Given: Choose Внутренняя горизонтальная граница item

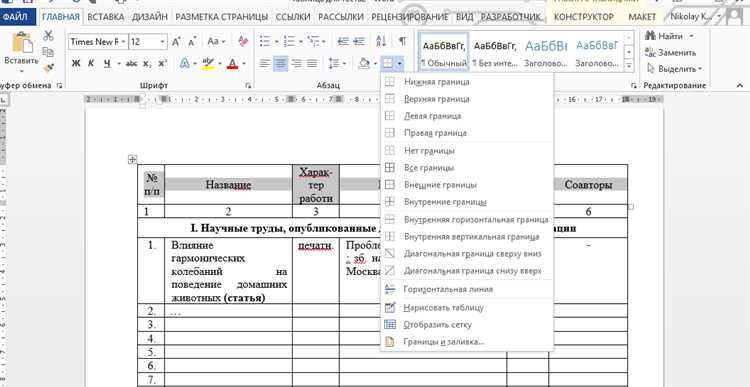Looking at the screenshot, I should tap(467, 220).
